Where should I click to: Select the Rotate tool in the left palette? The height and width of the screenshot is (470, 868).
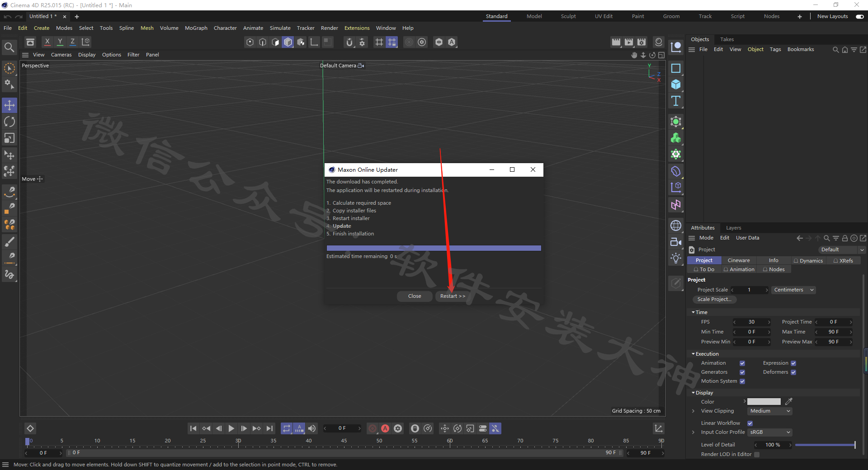9,122
